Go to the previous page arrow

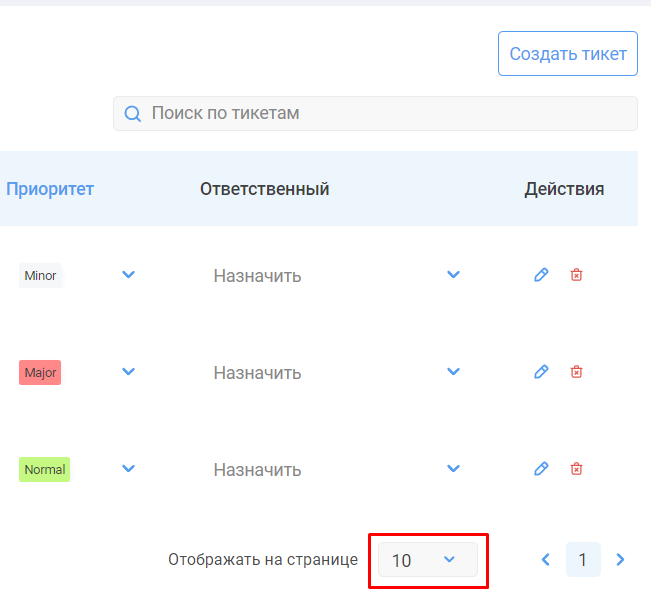point(546,560)
